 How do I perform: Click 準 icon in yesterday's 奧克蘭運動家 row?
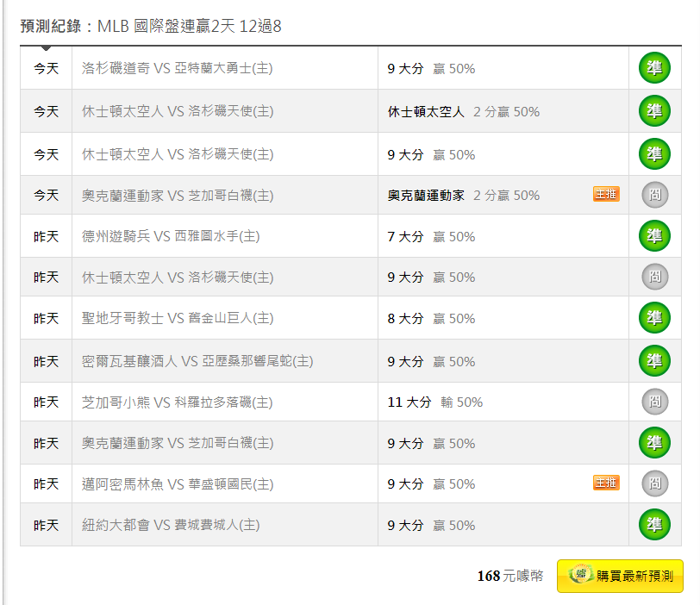coord(654,443)
